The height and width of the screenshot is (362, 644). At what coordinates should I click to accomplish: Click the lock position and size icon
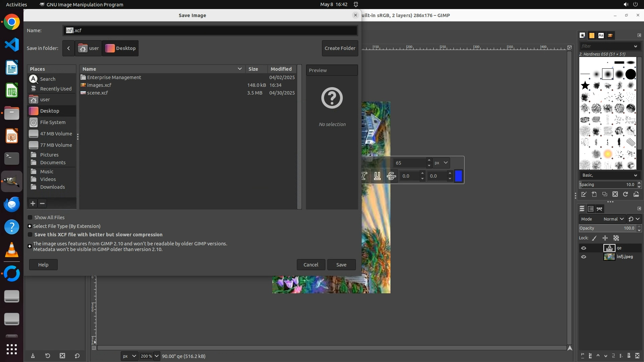tap(605, 238)
